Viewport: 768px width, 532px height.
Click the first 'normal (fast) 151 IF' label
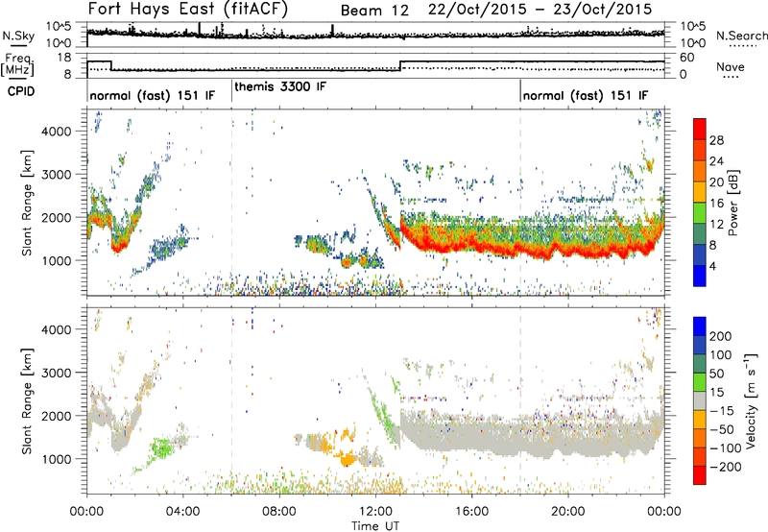[x=153, y=96]
